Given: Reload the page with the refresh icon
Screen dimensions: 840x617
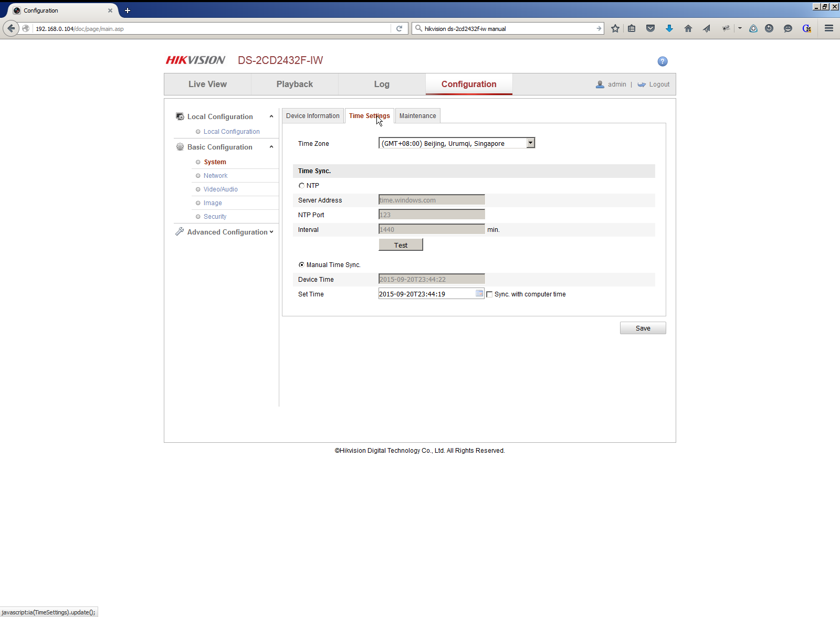Looking at the screenshot, I should point(399,28).
